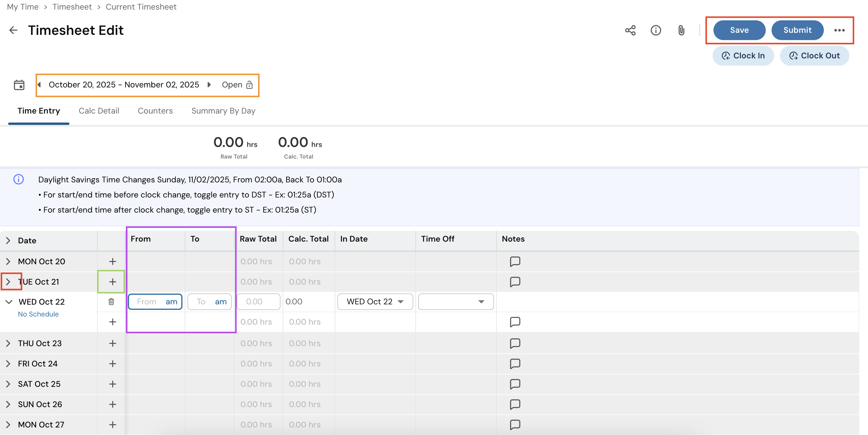
Task: Collapse the WED Oct 22 row
Action: pyautogui.click(x=9, y=302)
